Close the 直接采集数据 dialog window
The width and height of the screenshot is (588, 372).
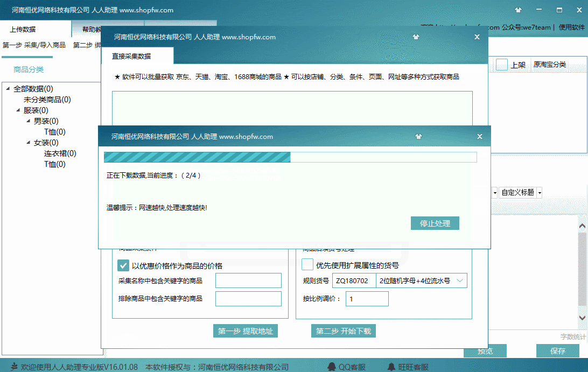point(477,37)
